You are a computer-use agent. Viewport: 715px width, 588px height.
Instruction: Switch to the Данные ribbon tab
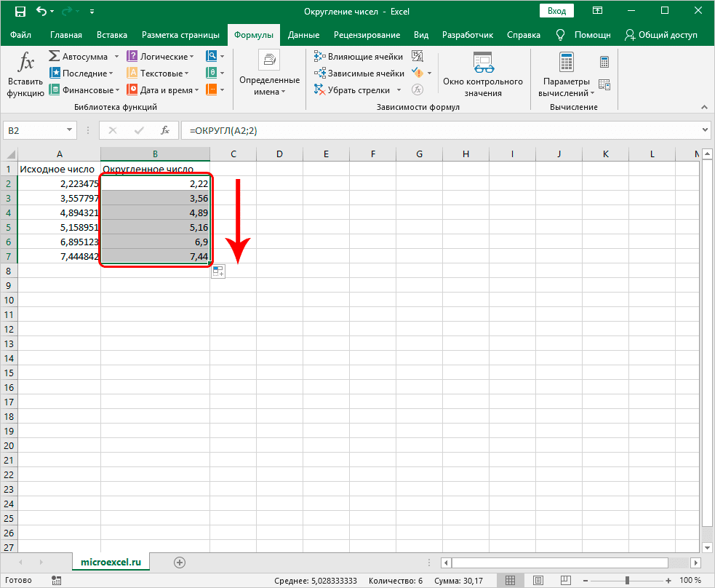303,34
